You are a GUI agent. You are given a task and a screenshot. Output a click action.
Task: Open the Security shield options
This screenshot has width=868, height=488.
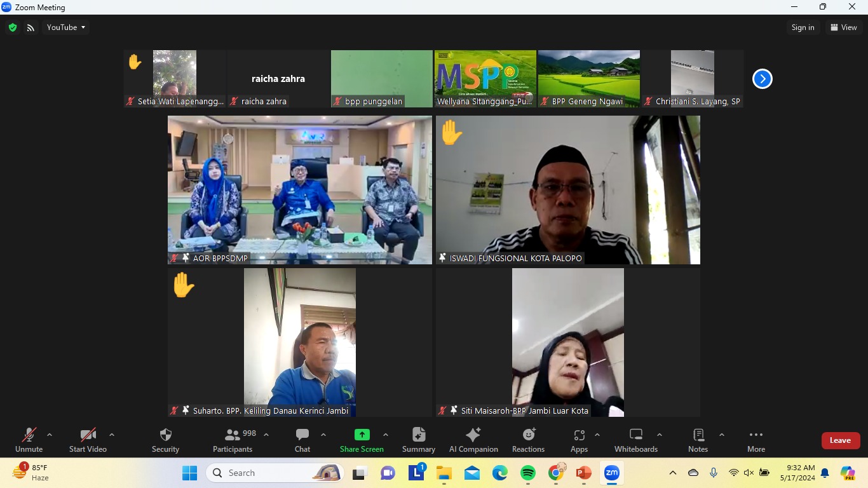(165, 440)
